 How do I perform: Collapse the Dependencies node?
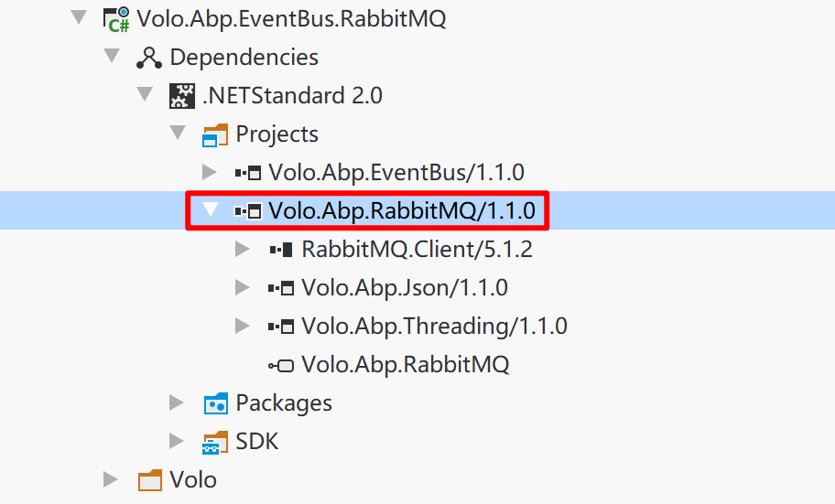[x=112, y=57]
